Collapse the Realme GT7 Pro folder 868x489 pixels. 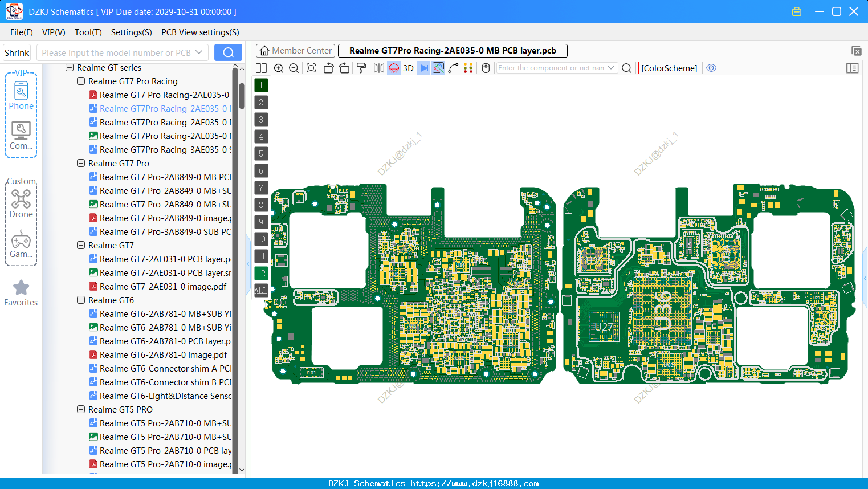point(81,164)
